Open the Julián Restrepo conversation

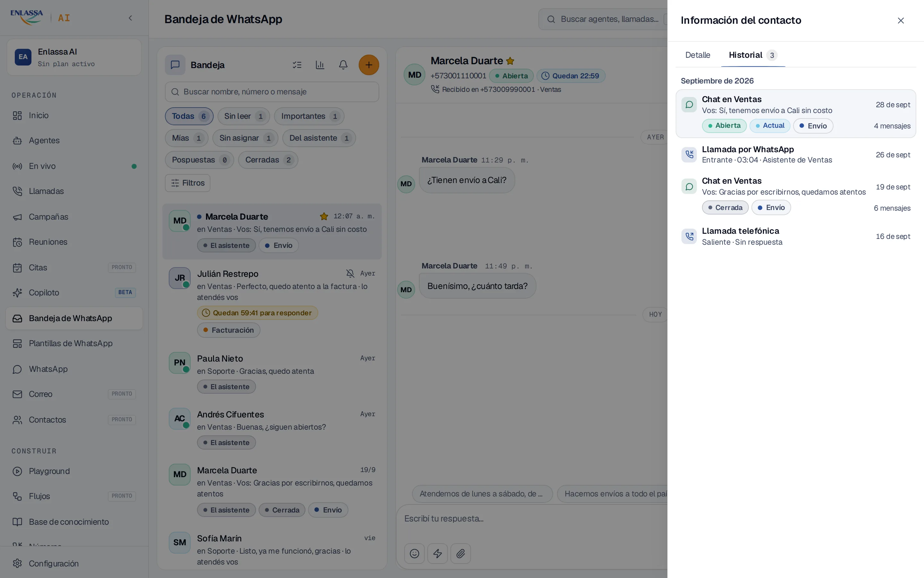272,302
